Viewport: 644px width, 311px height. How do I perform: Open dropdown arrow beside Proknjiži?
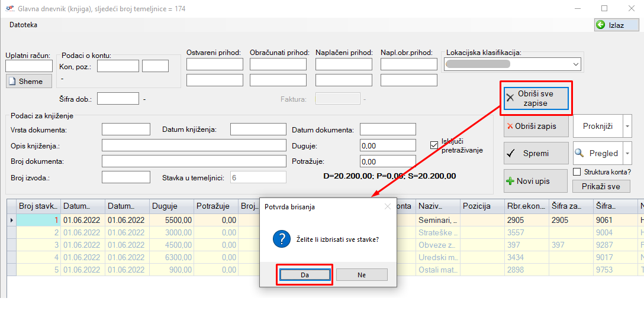coord(627,127)
